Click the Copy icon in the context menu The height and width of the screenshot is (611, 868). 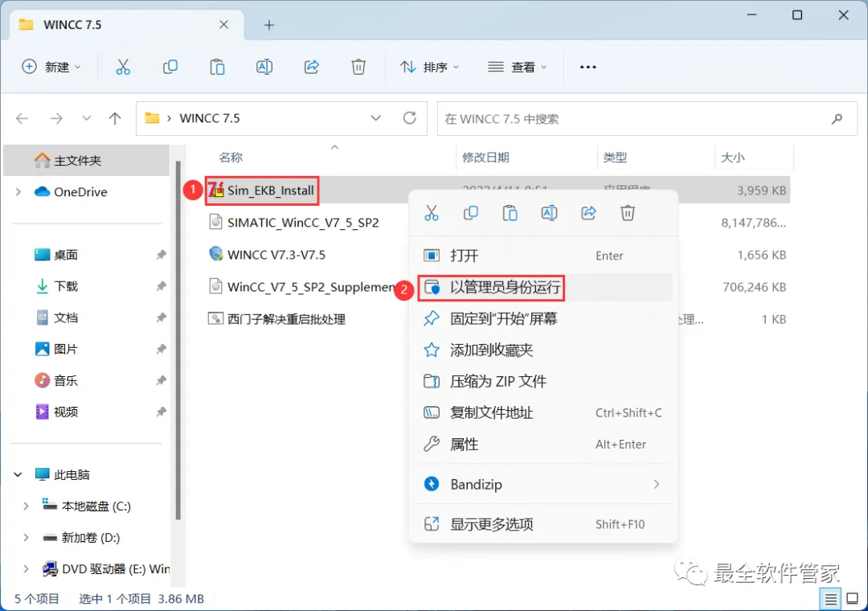(x=470, y=213)
